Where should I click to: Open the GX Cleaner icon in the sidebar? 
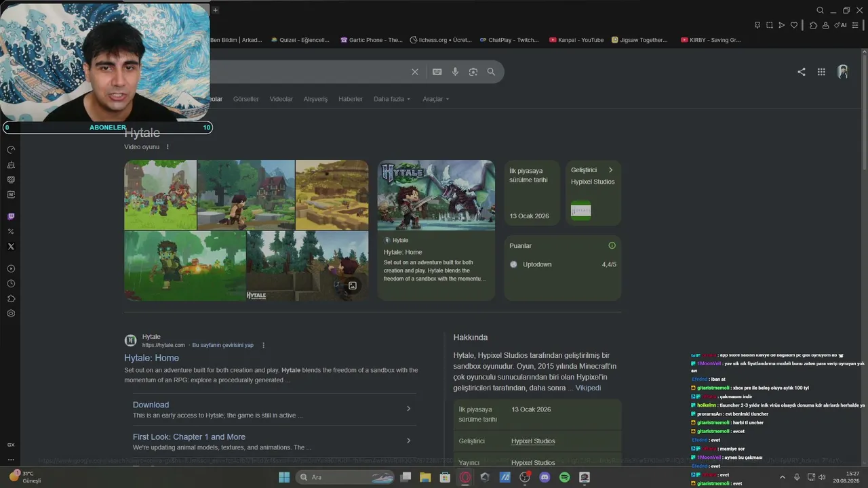point(11,165)
